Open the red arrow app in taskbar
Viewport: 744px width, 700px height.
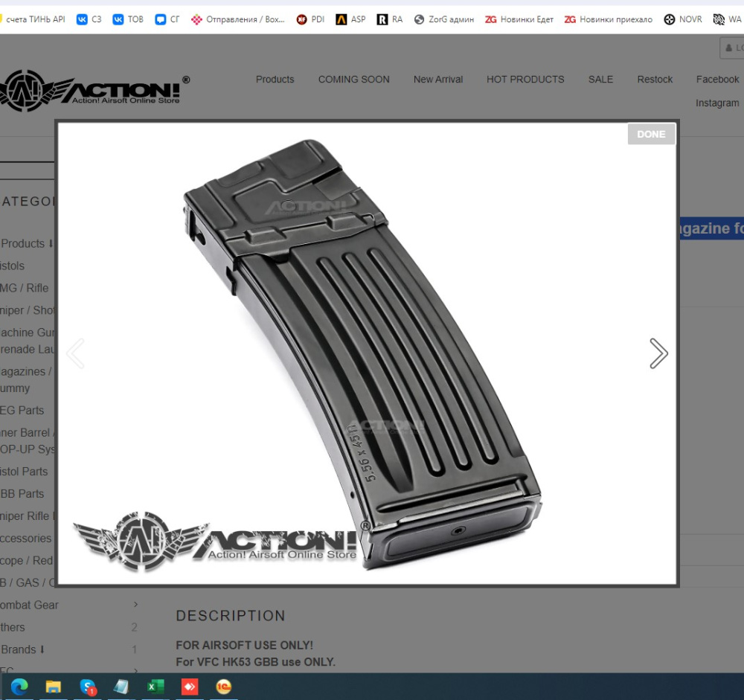point(190,687)
